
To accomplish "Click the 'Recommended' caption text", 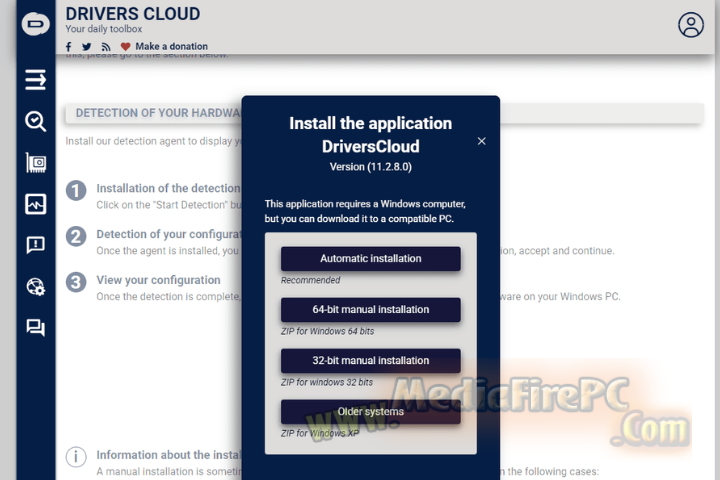I will pyautogui.click(x=310, y=280).
